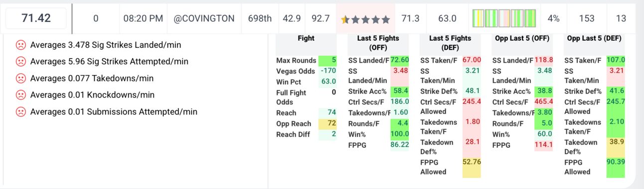The image size is (644, 189).
Task: Click the middle star of the rating
Action: [x=365, y=19]
